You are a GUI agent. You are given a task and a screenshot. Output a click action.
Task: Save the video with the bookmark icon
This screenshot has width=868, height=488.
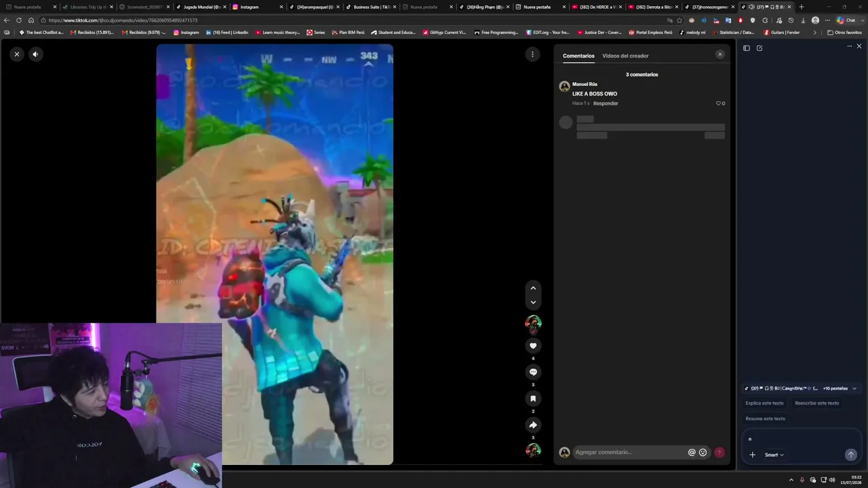[x=533, y=399]
